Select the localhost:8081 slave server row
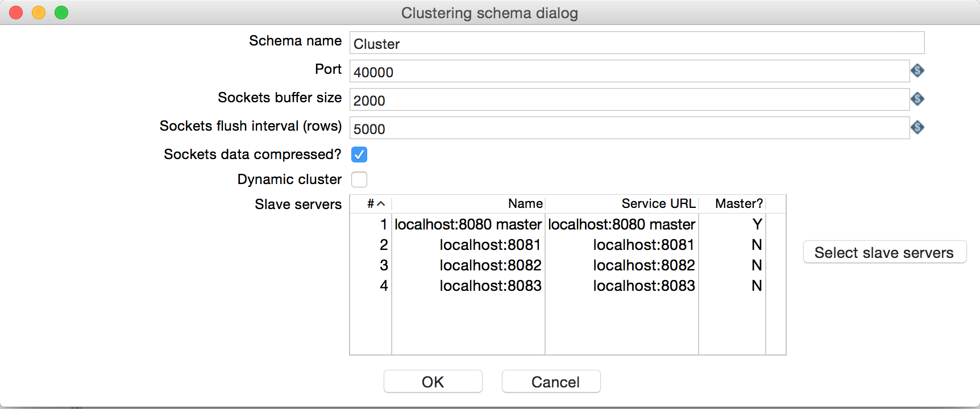This screenshot has height=409, width=980. pyautogui.click(x=489, y=245)
